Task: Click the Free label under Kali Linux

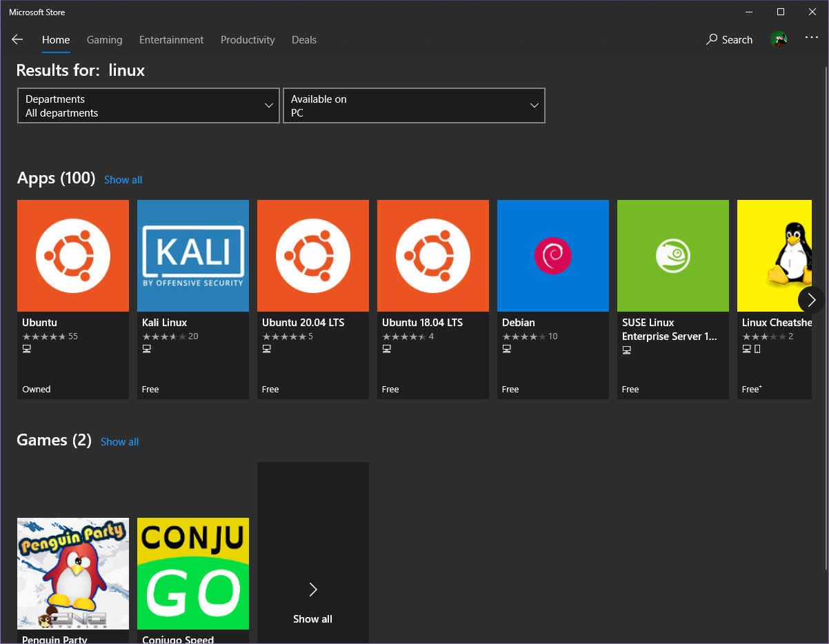Action: [x=150, y=390]
